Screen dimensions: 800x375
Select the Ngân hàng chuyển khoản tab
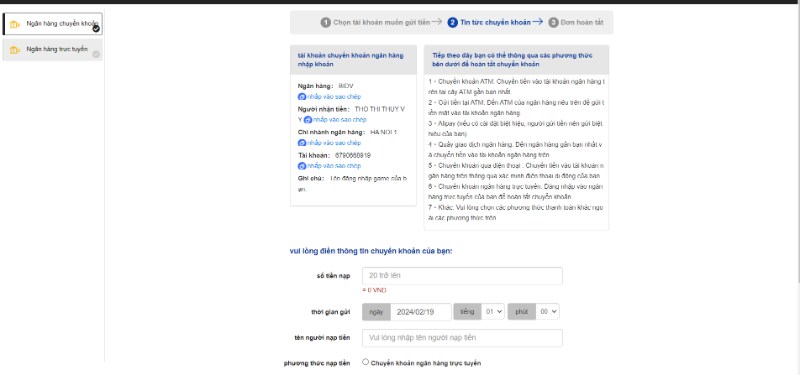(53, 24)
